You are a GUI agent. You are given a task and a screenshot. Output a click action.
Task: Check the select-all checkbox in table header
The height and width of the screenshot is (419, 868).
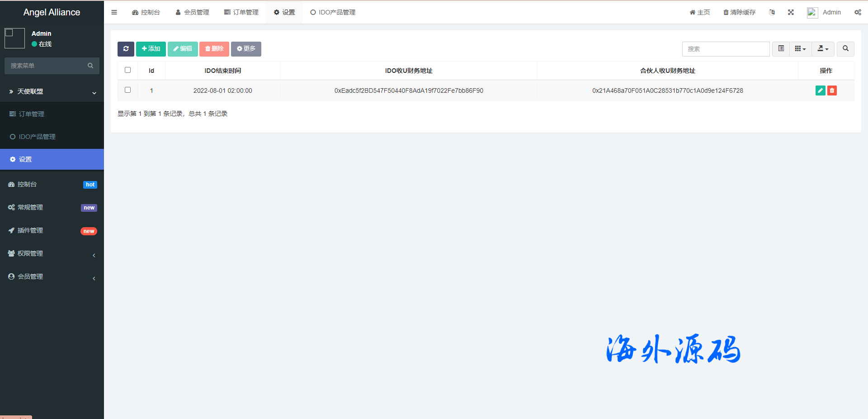127,70
